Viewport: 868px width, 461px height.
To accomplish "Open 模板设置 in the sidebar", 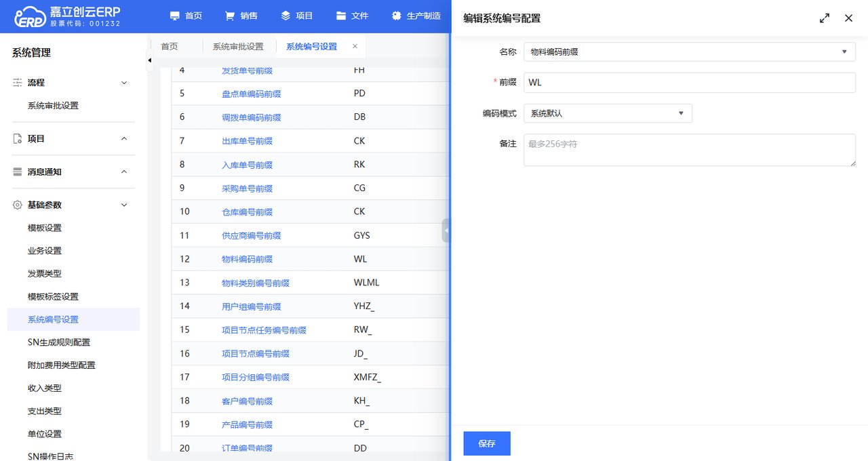I will 45,228.
